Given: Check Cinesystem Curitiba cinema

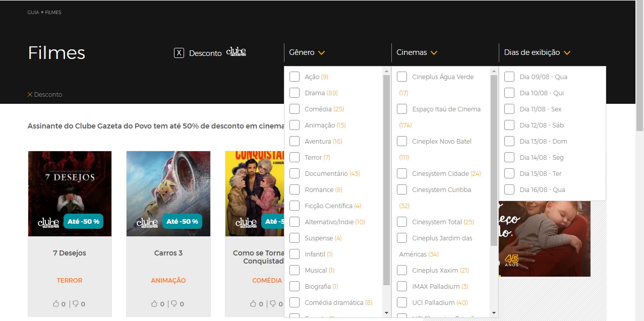Looking at the screenshot, I should click(402, 189).
